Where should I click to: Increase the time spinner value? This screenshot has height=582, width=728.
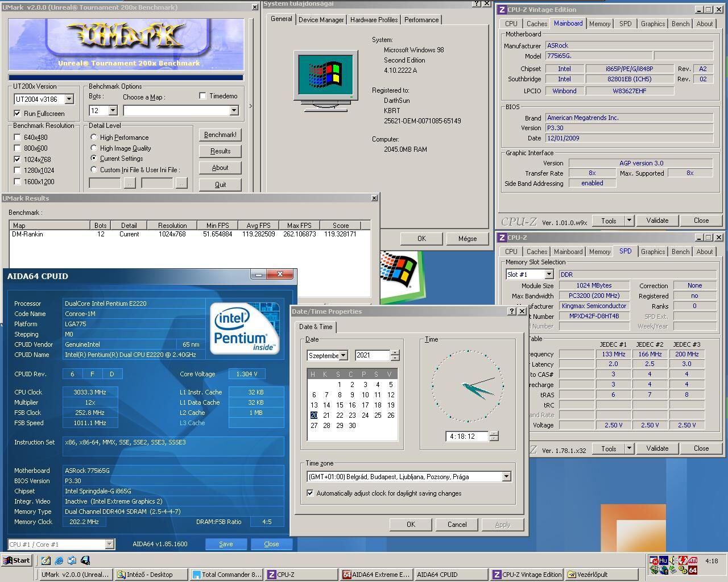(x=494, y=434)
